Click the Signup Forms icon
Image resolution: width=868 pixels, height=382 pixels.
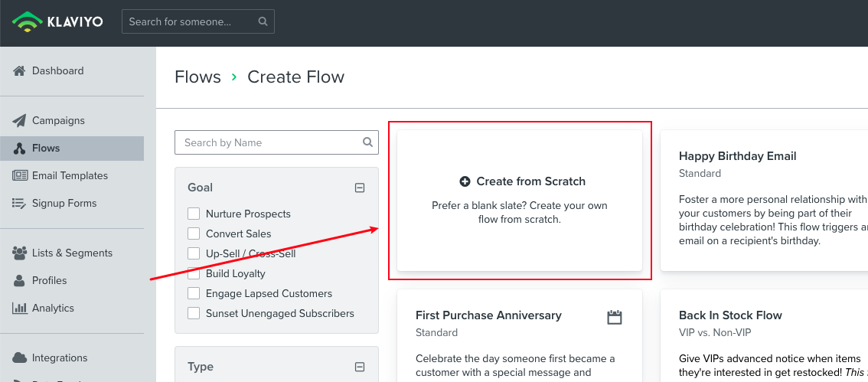[x=19, y=203]
